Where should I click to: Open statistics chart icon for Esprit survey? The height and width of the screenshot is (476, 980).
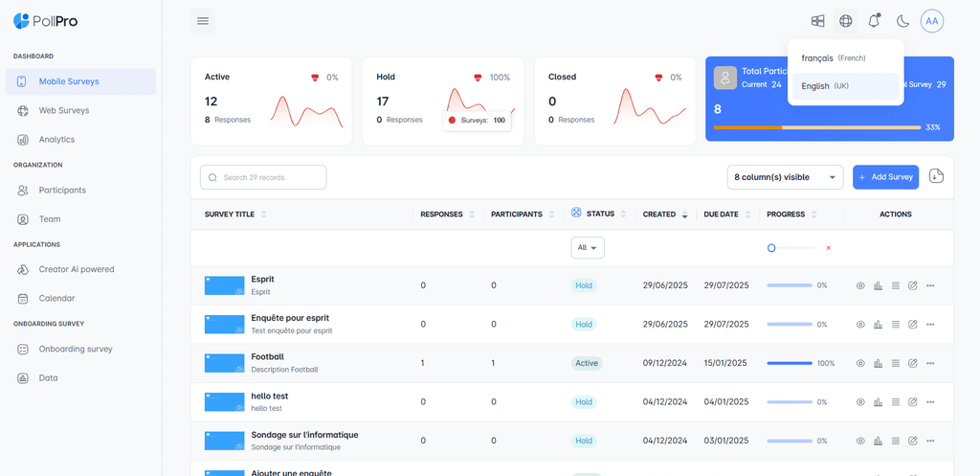point(878,285)
